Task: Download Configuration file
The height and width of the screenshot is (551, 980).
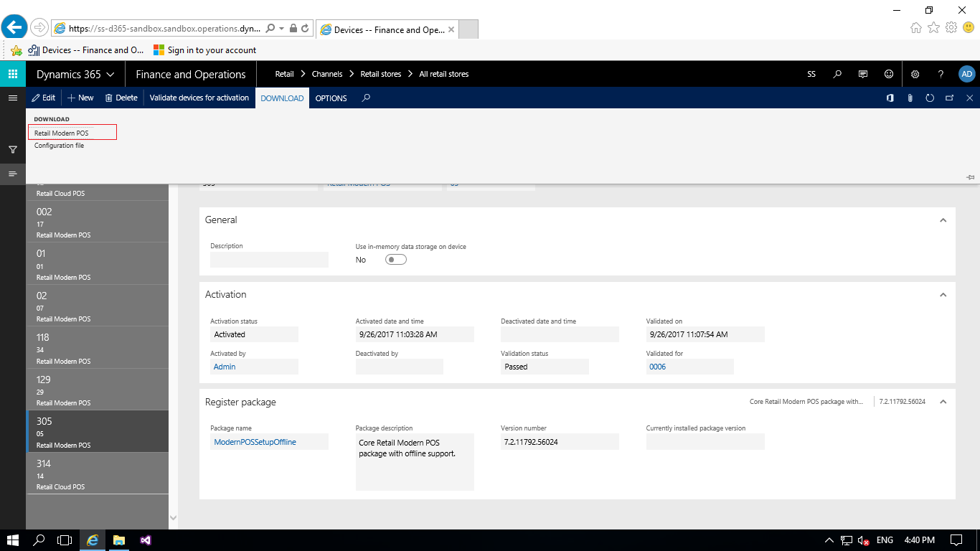Action: pos(59,146)
